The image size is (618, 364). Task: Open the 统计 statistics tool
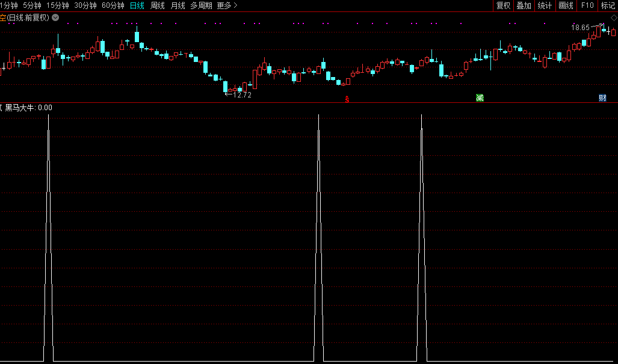coord(545,5)
